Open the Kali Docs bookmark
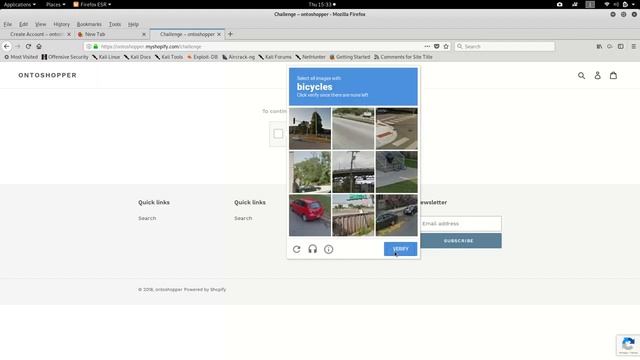 coord(137,57)
